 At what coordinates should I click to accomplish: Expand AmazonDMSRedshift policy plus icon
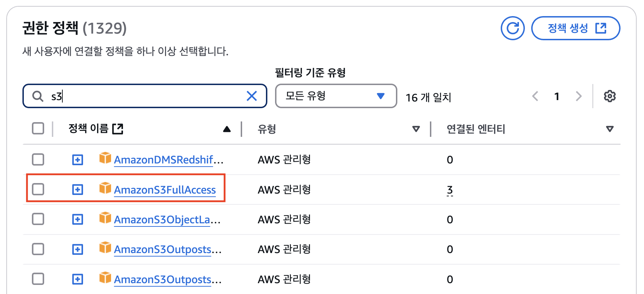click(77, 160)
